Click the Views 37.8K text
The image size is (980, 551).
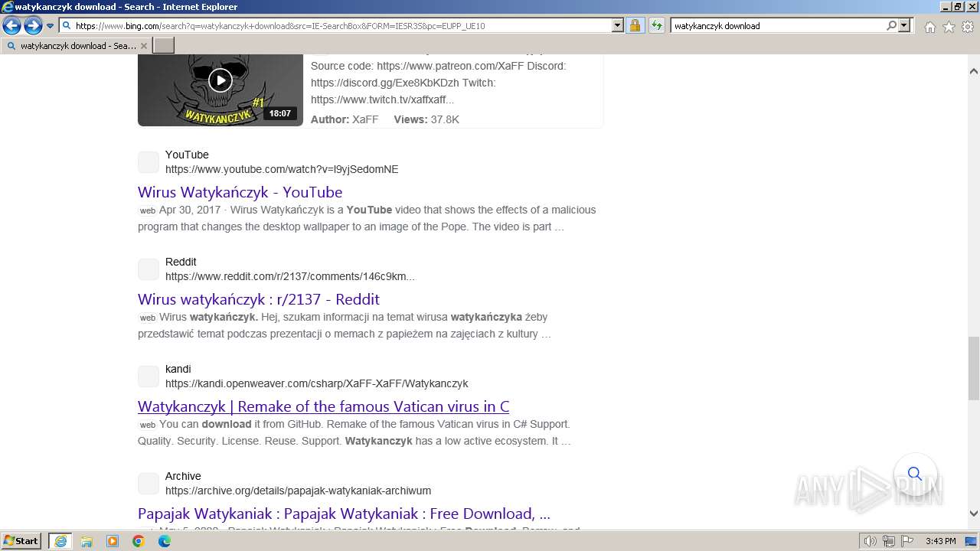pyautogui.click(x=426, y=119)
